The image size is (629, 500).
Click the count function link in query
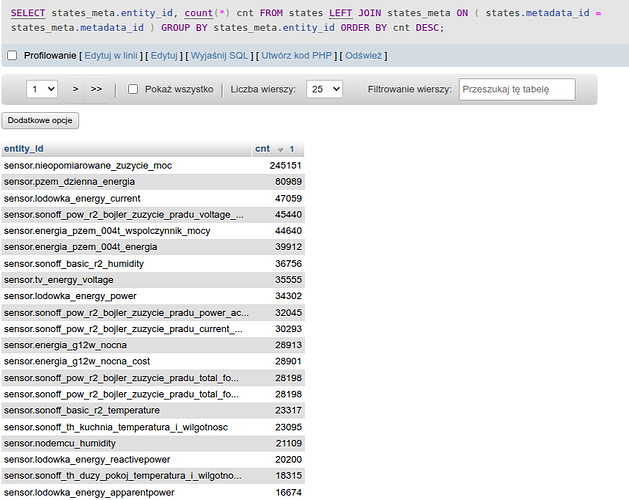click(x=199, y=12)
